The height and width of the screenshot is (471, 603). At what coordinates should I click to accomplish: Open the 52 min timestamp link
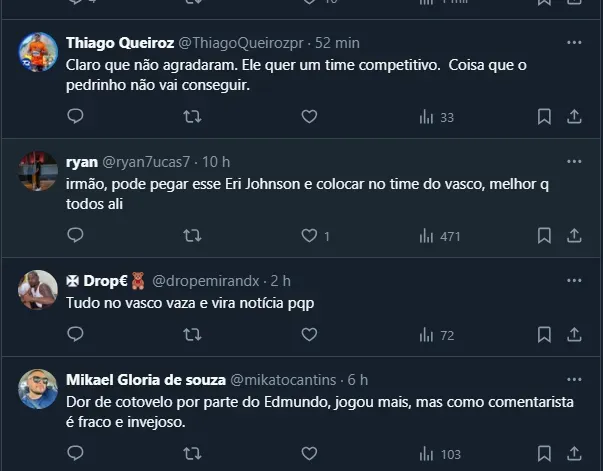[x=337, y=43]
